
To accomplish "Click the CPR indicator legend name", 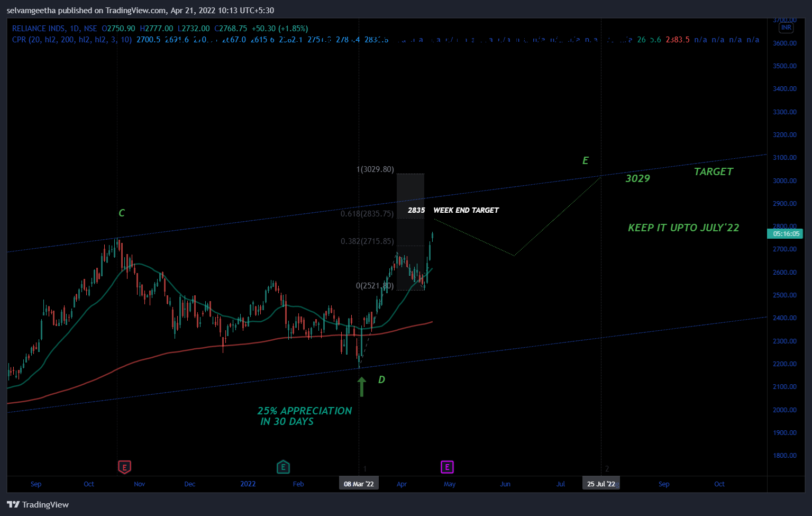I will 72,40.
